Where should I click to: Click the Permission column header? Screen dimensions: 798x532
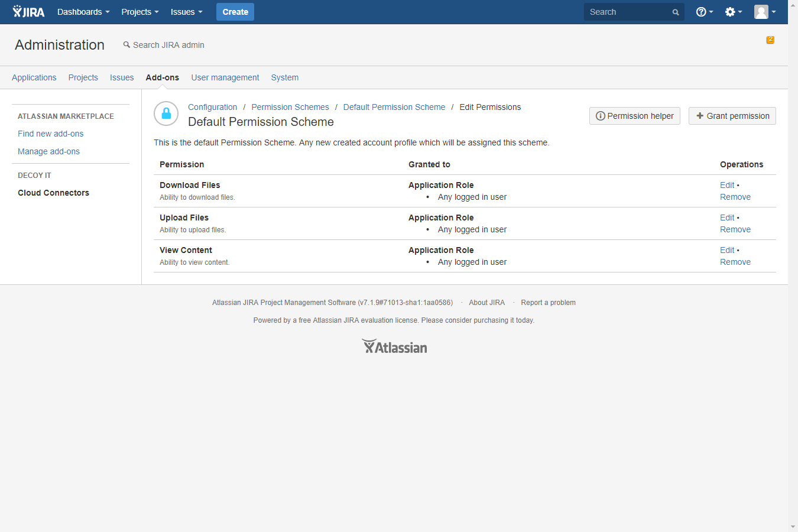(x=181, y=164)
